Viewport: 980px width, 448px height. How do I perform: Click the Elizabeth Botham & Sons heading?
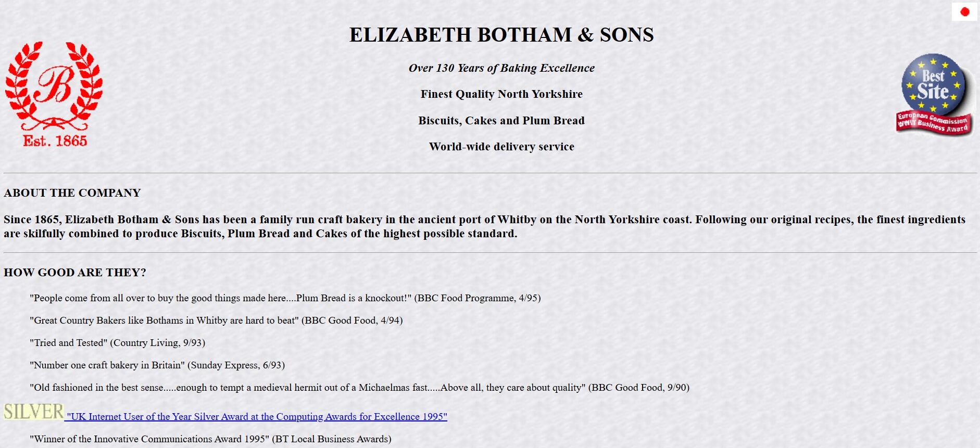point(501,35)
